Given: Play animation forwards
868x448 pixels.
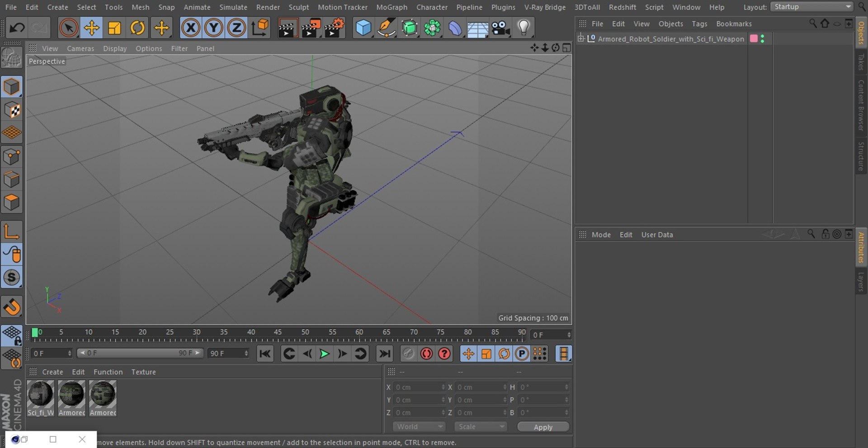Looking at the screenshot, I should 324,354.
